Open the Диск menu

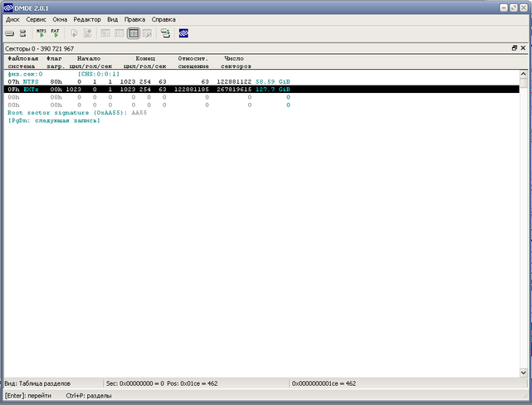pyautogui.click(x=12, y=20)
